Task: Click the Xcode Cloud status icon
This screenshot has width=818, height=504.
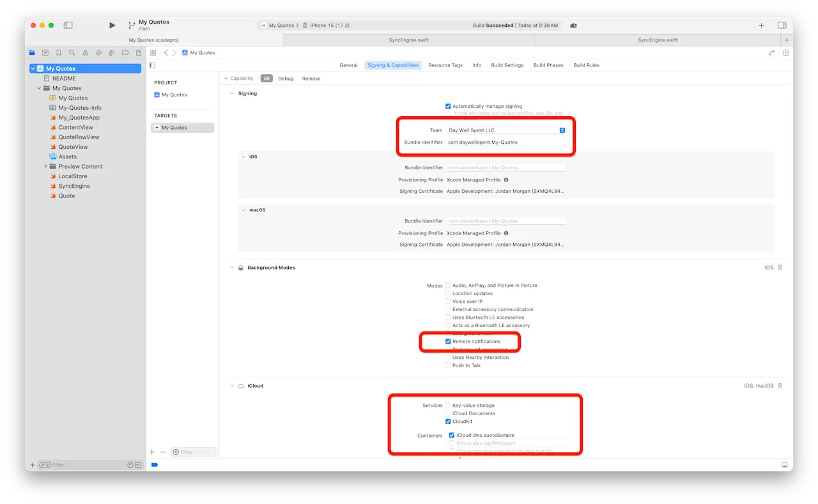Action: pos(573,26)
